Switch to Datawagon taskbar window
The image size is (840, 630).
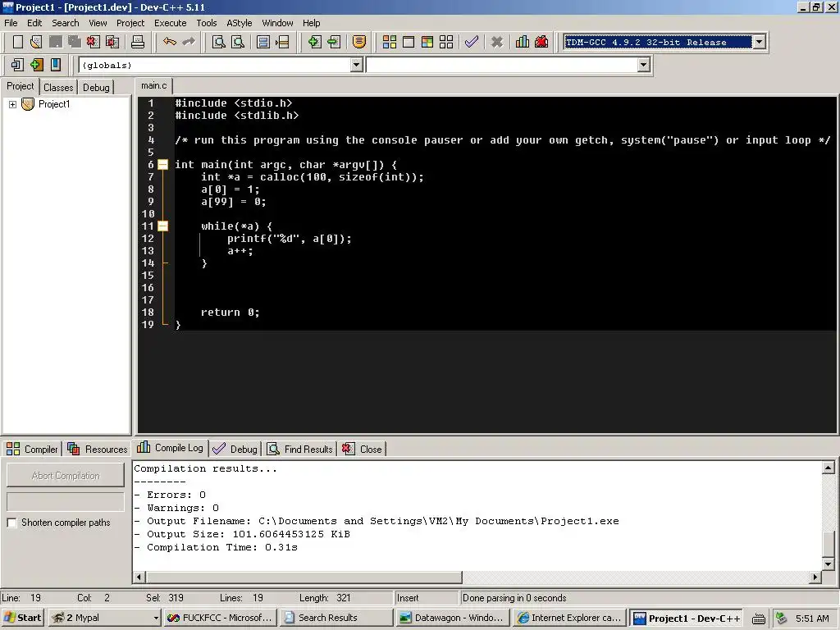[x=453, y=619]
